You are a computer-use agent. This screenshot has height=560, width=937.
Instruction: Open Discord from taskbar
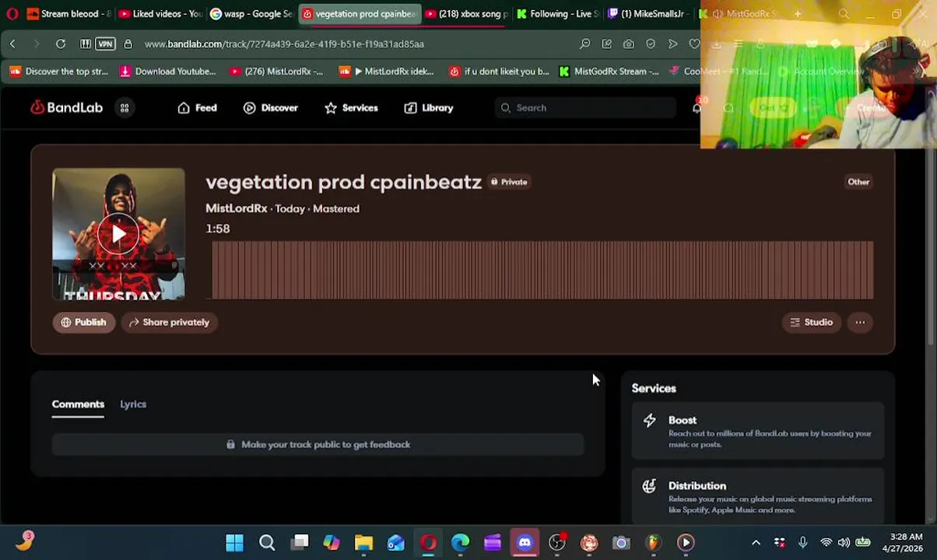click(x=525, y=542)
